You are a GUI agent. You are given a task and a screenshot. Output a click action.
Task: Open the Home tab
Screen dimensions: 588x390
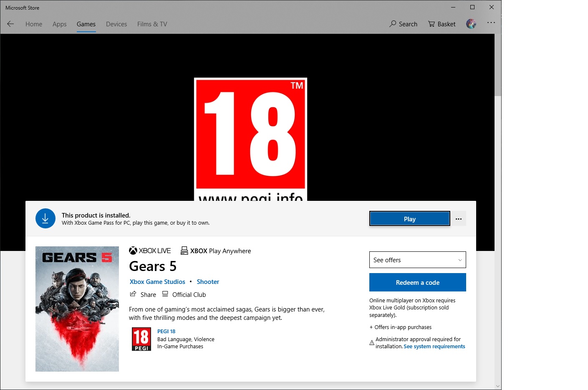click(x=34, y=24)
